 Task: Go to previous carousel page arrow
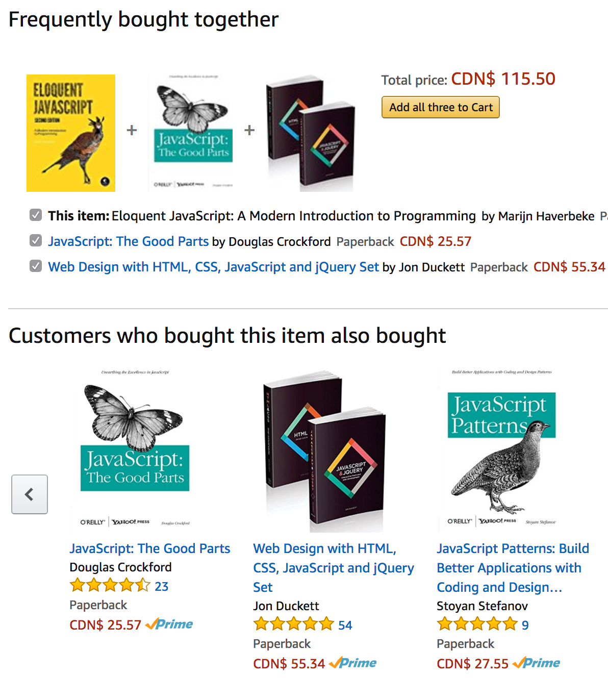click(x=30, y=494)
